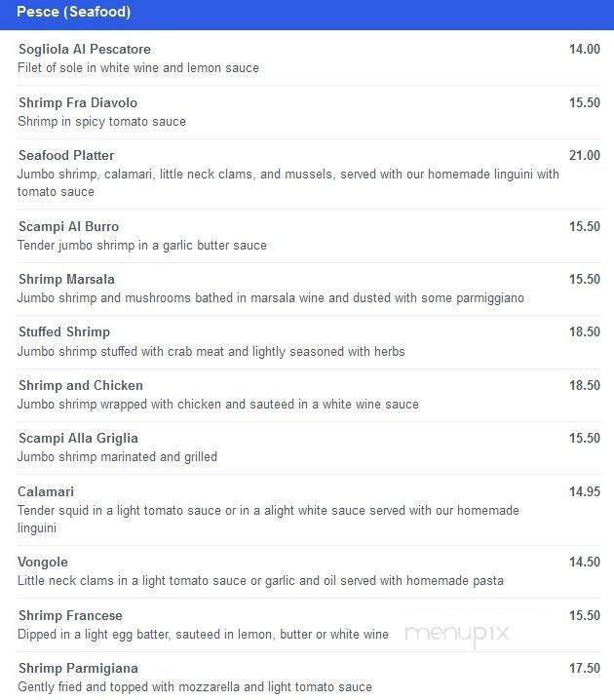614x700 pixels.
Task: Select the Scampi Al Burro dish
Action: [x=69, y=226]
